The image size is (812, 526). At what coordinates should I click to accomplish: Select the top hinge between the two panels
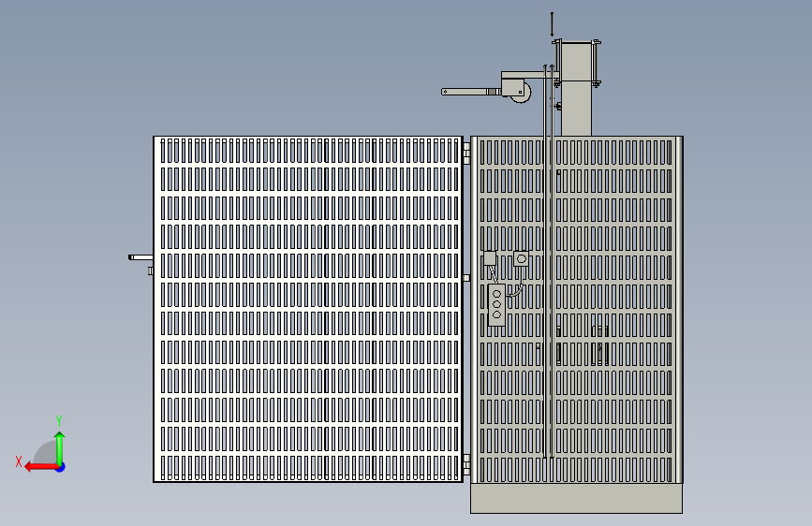click(466, 153)
